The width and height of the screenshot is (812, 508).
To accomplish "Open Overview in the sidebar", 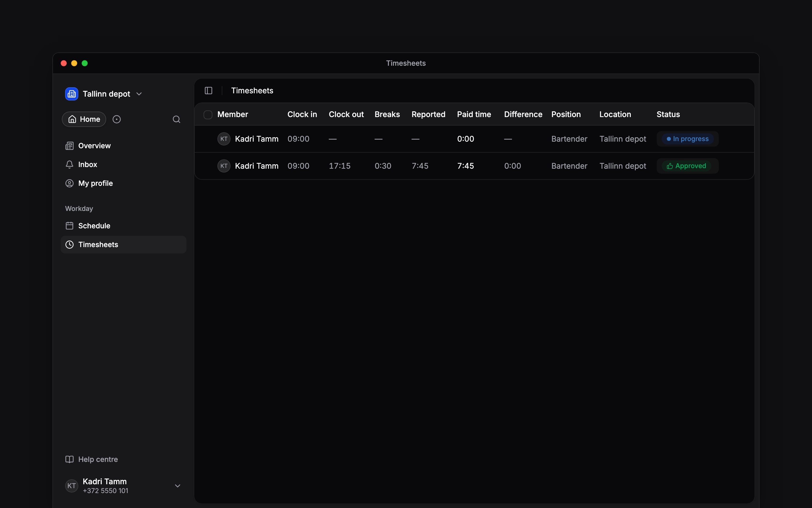I will point(123,146).
